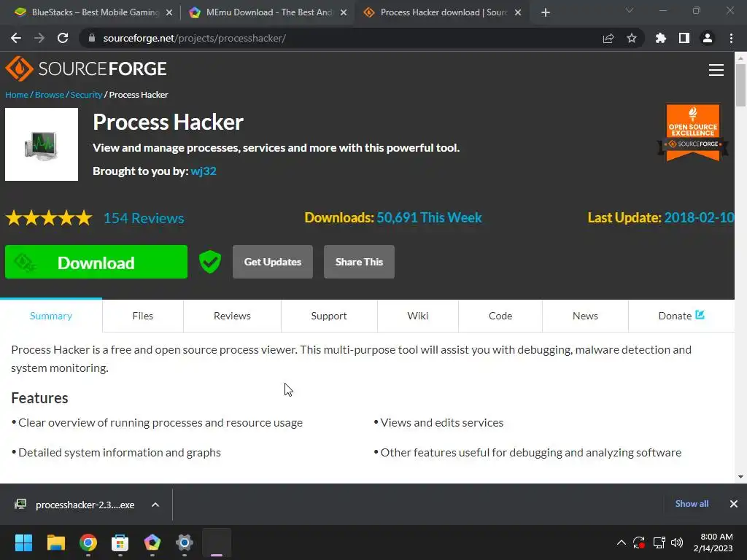Reload the current page

tap(63, 38)
